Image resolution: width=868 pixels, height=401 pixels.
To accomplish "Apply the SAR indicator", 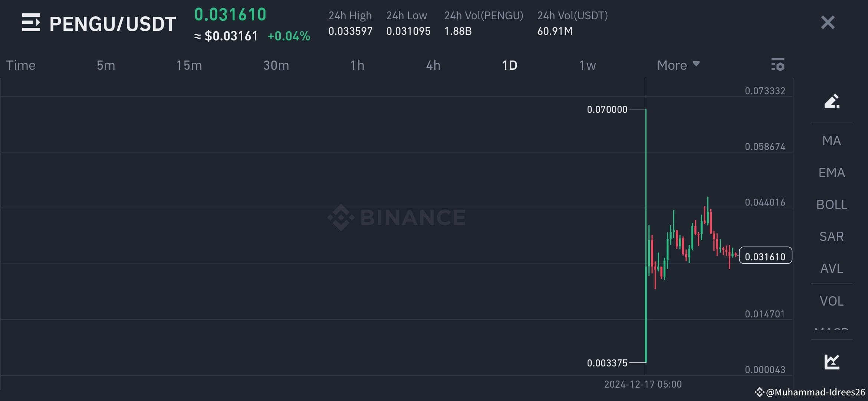I will point(831,236).
